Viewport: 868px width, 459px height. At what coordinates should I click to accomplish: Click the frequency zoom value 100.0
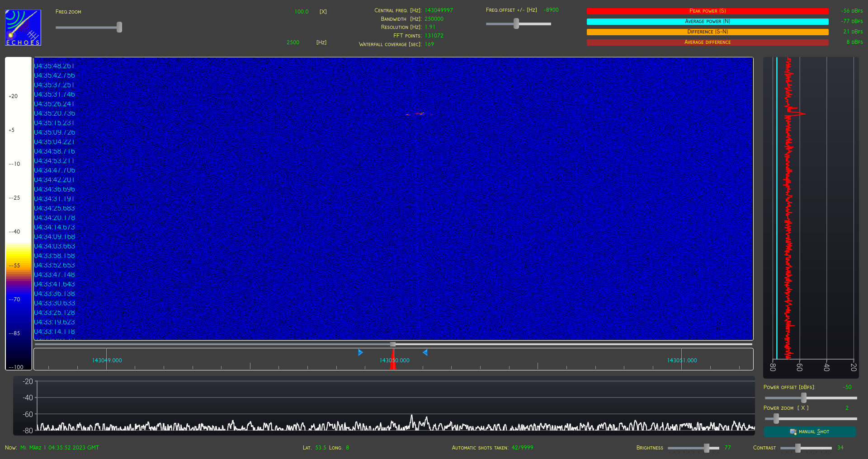[302, 12]
